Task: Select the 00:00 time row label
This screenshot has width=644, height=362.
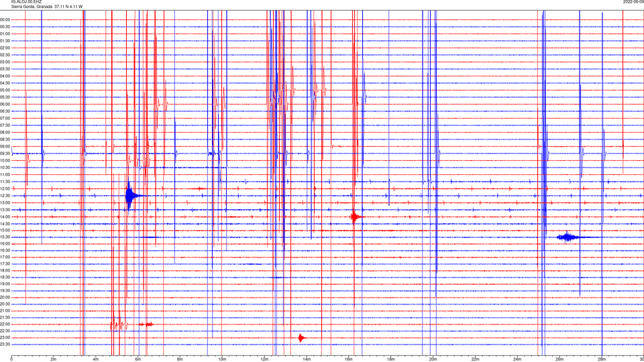Action: coord(5,19)
